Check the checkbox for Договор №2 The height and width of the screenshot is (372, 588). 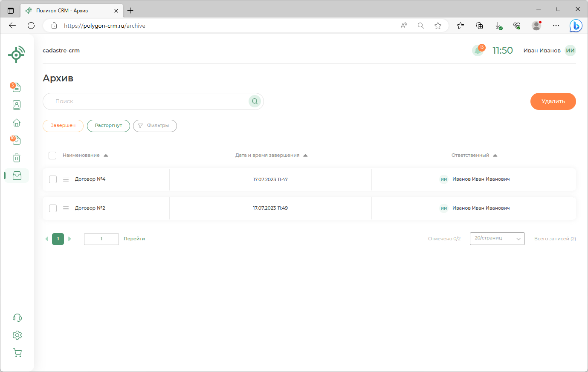pyautogui.click(x=53, y=208)
